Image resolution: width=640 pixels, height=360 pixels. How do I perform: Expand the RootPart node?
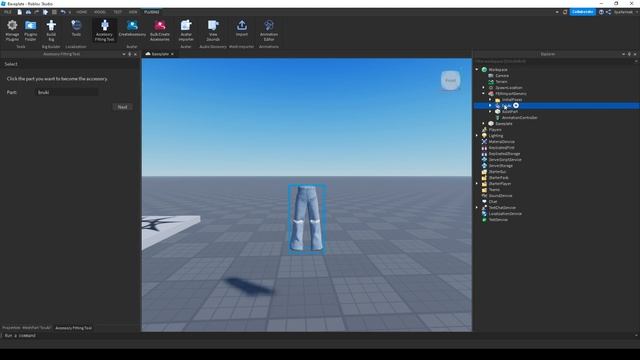[490, 111]
